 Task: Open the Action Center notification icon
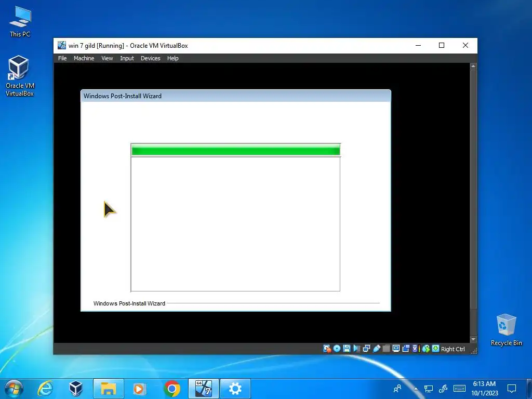coord(511,389)
